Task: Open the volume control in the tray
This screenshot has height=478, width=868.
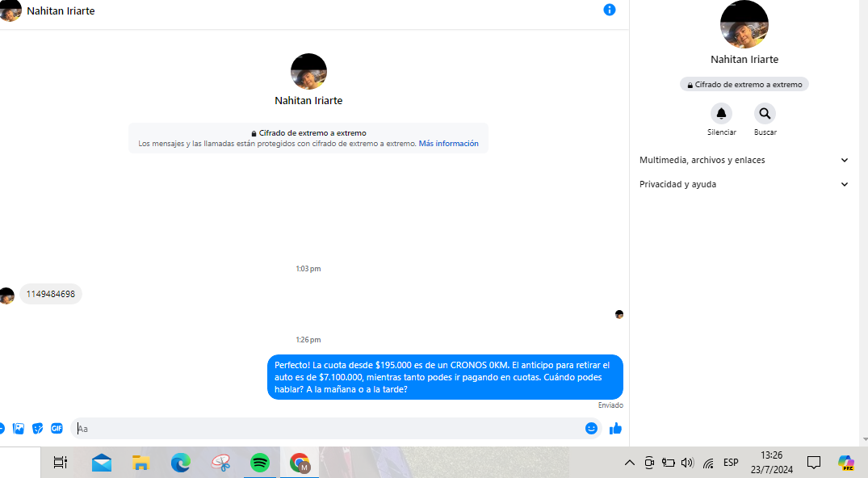Action: click(x=687, y=463)
